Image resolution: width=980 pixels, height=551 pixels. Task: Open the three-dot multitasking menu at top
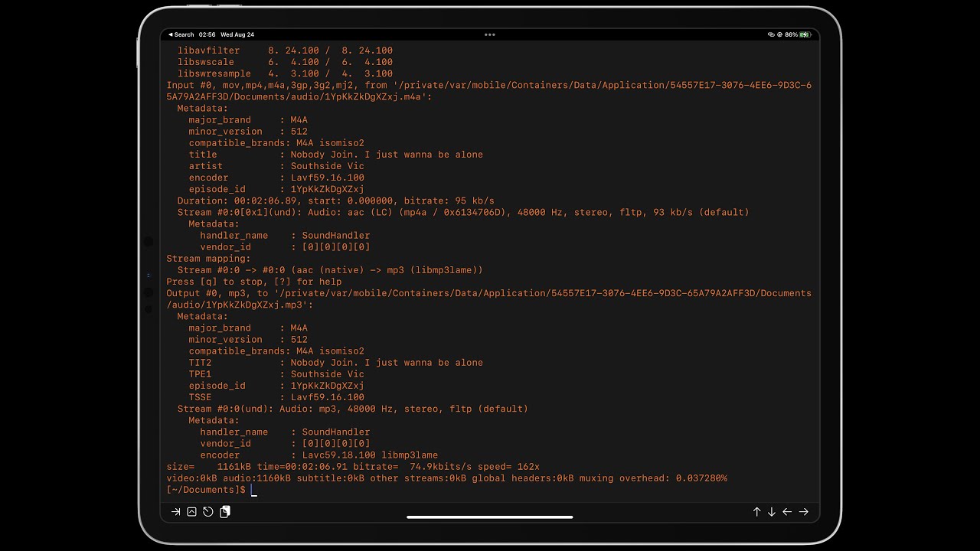click(490, 34)
